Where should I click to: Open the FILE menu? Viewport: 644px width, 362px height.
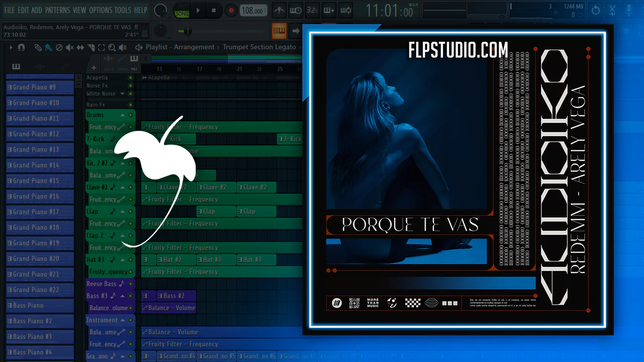[x=10, y=10]
